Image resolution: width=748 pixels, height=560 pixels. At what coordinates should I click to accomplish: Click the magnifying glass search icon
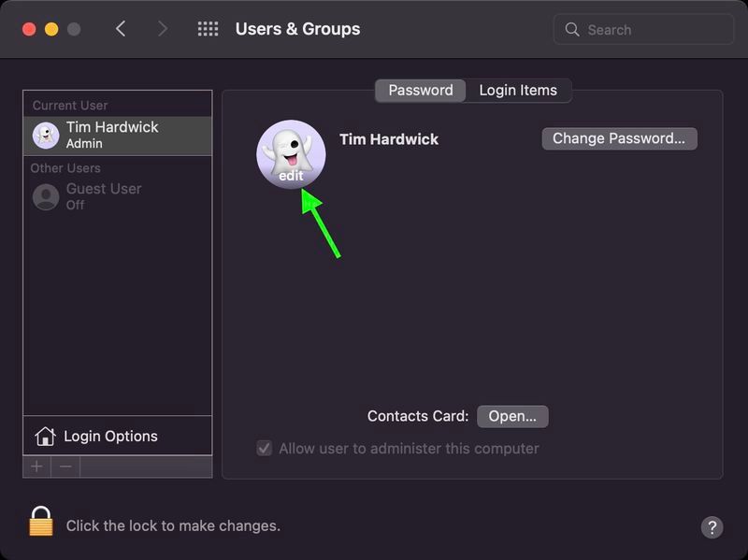tap(572, 30)
